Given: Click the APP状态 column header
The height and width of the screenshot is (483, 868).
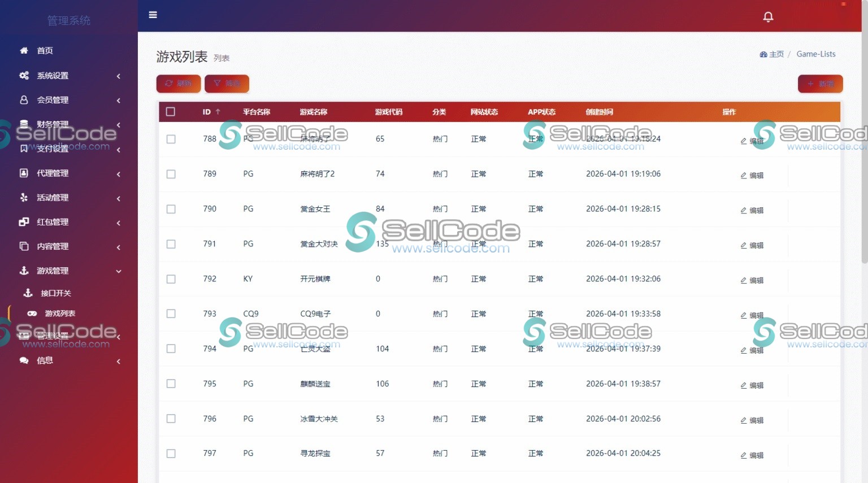Looking at the screenshot, I should tap(542, 112).
